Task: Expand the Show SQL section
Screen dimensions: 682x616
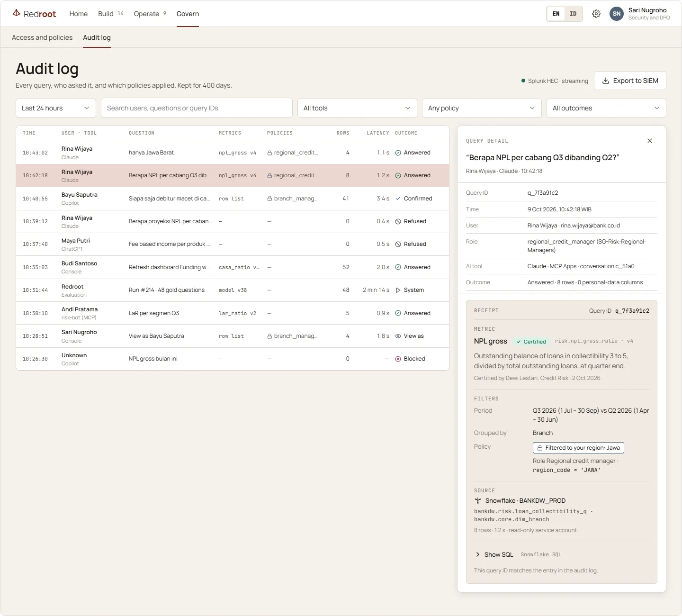Action: tap(494, 554)
